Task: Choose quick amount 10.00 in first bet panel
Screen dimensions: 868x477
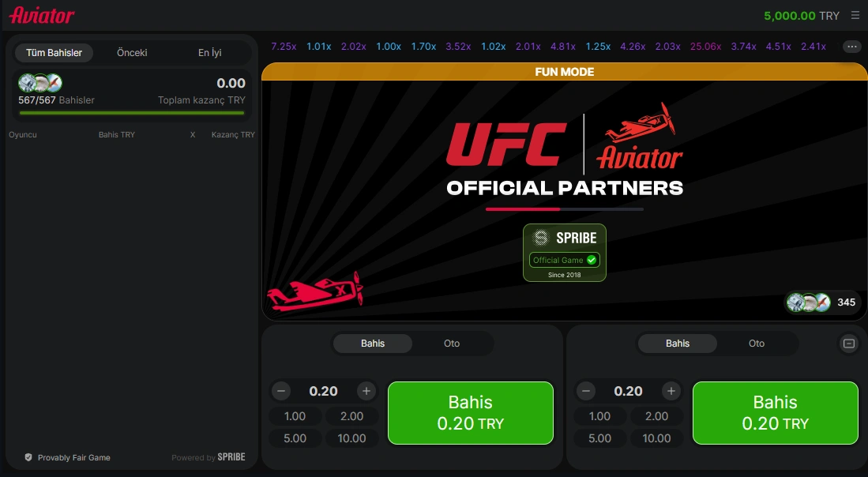Action: pyautogui.click(x=352, y=438)
